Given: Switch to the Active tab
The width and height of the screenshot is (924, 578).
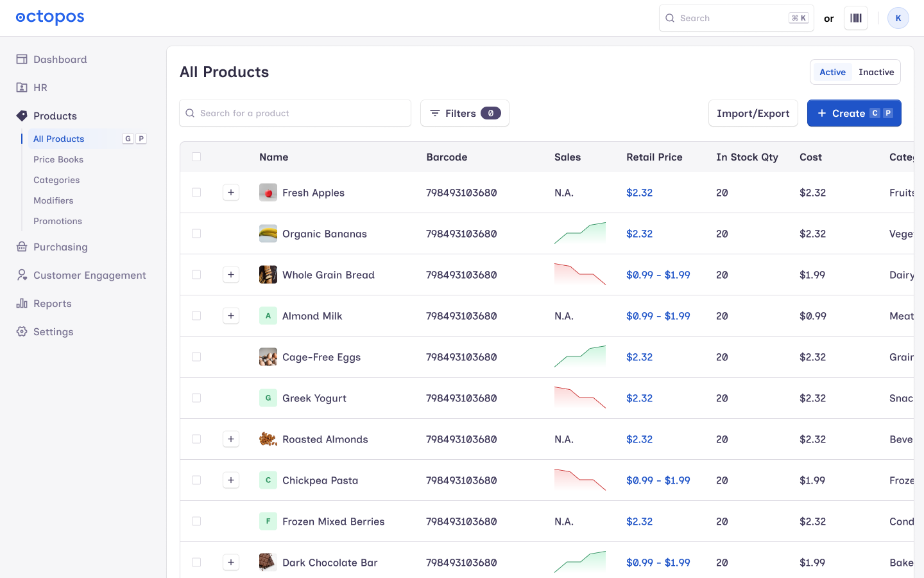Looking at the screenshot, I should tap(832, 72).
